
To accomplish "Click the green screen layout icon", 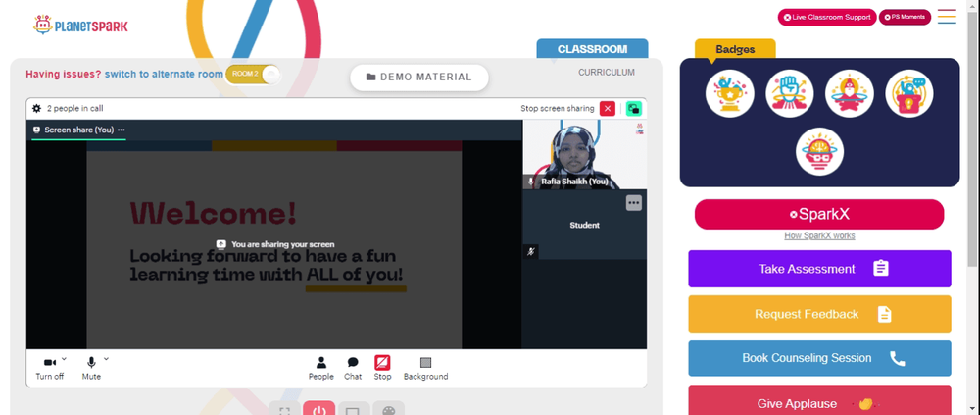I will 634,108.
